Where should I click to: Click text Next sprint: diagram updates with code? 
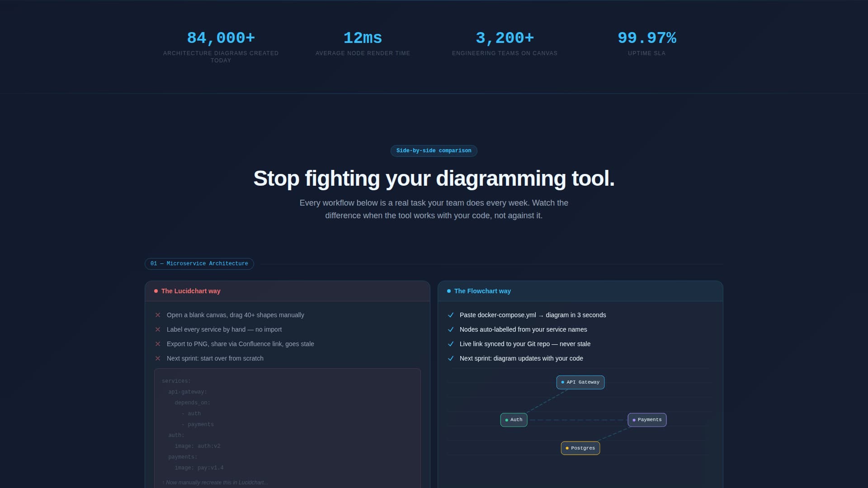[521, 358]
